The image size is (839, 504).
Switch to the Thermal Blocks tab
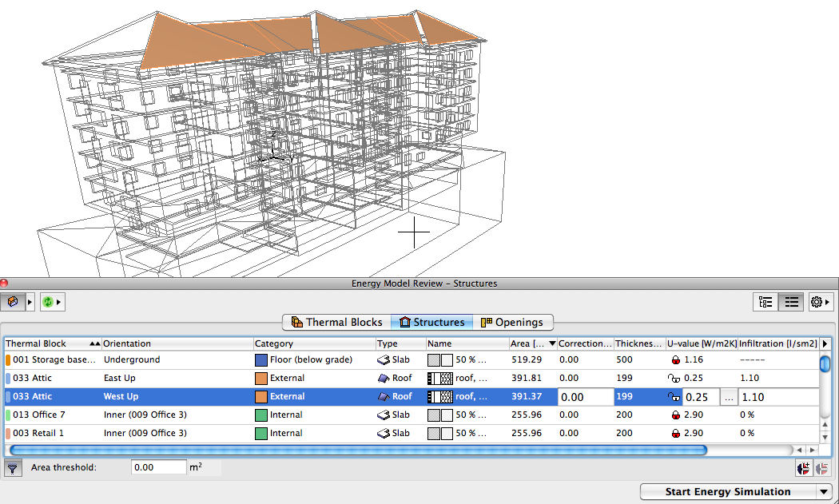point(336,323)
